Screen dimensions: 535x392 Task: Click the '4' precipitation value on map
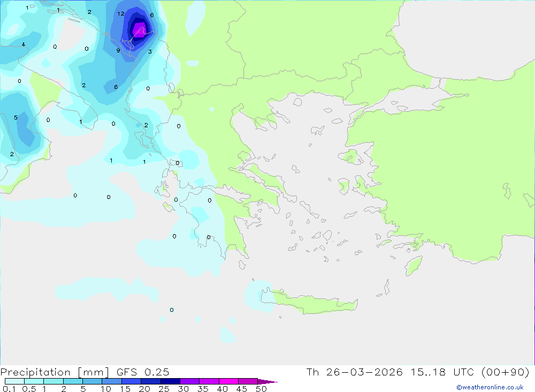(x=23, y=44)
